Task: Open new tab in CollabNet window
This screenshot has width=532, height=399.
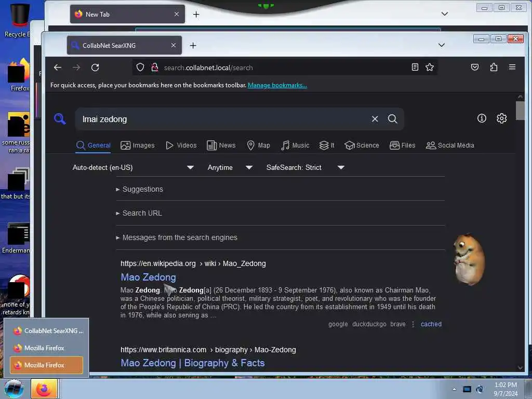Action: click(193, 46)
